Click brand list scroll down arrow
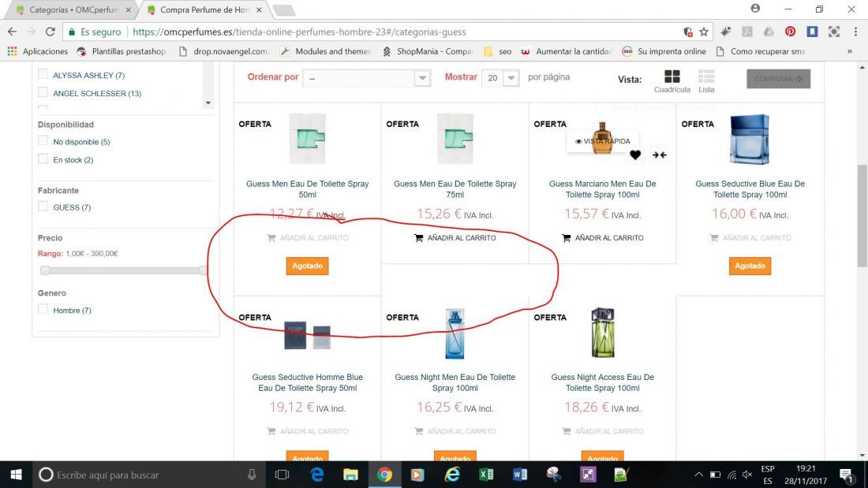The height and width of the screenshot is (488, 868). [x=208, y=103]
